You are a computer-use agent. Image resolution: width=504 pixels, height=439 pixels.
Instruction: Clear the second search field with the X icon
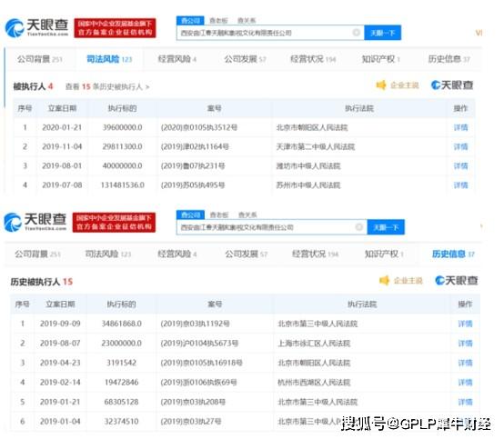[x=358, y=227]
